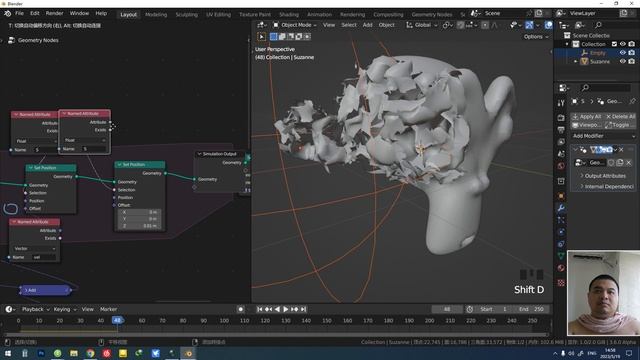The width and height of the screenshot is (640, 360).
Task: Click the Z offset field on Set Position node
Action: pos(140,226)
